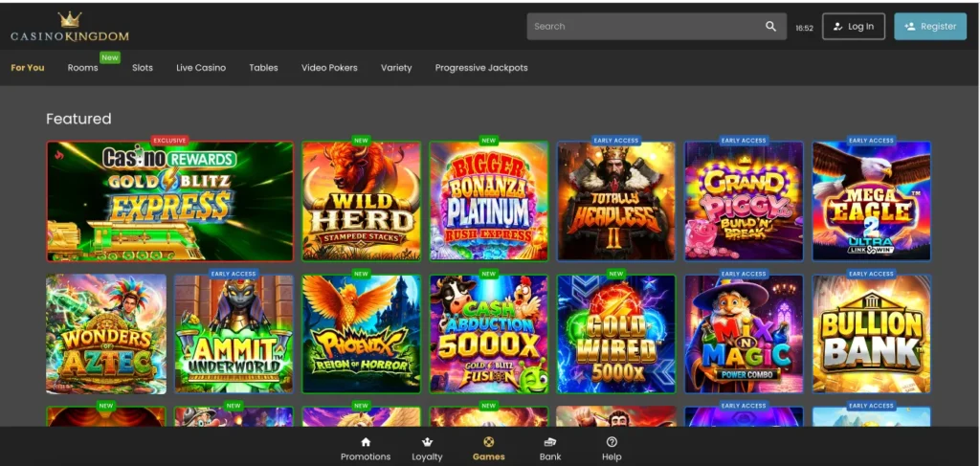This screenshot has height=466, width=980.
Task: Open the Progressive Jackpots tab
Action: (481, 68)
